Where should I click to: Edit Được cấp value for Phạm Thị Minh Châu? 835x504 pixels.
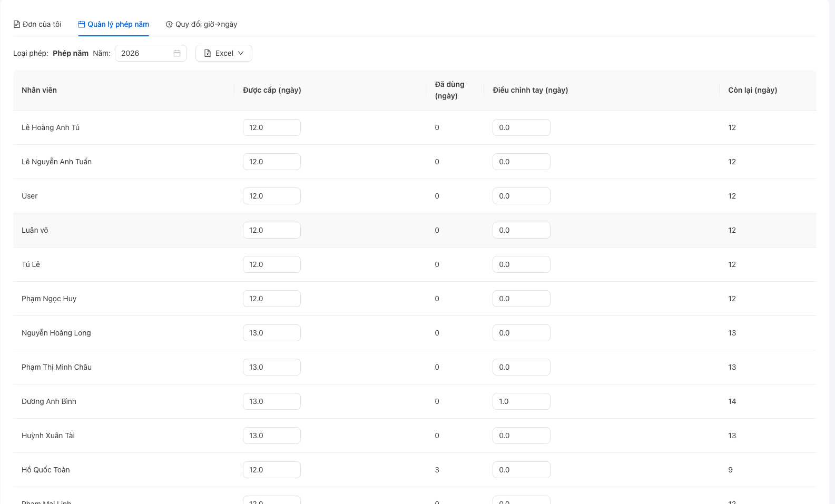click(x=272, y=367)
